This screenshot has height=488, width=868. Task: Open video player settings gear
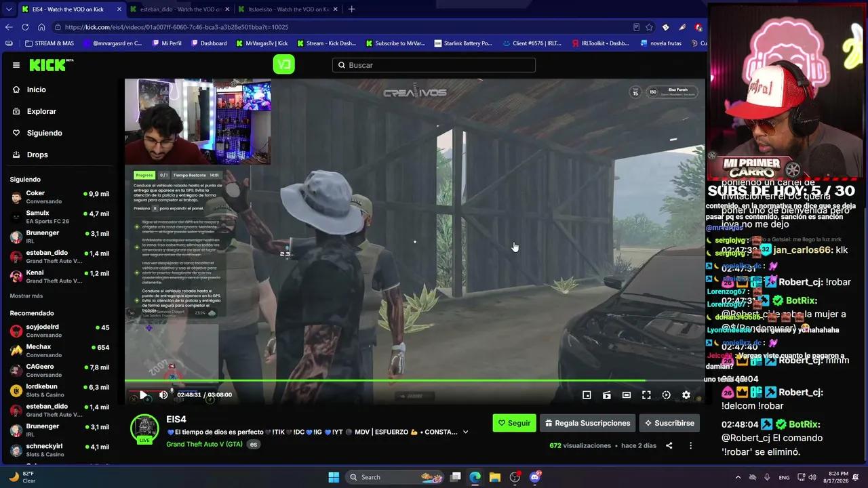pos(686,395)
